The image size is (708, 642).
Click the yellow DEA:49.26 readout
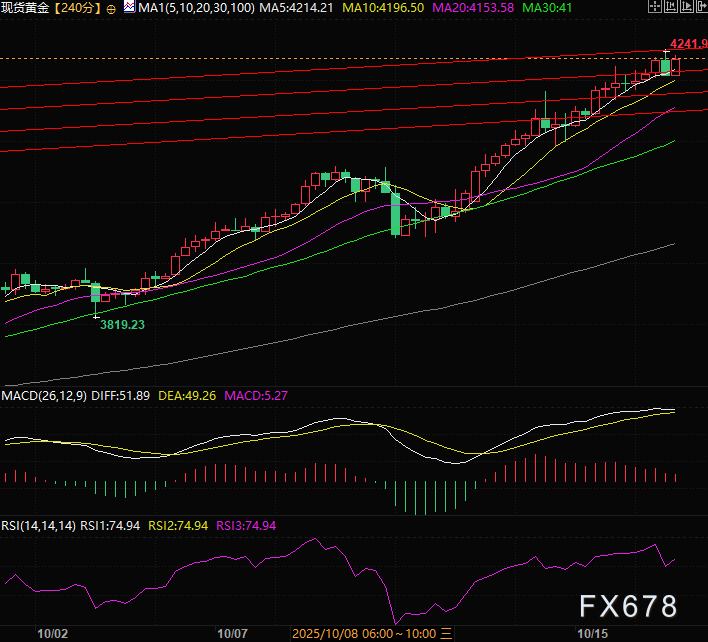point(187,395)
